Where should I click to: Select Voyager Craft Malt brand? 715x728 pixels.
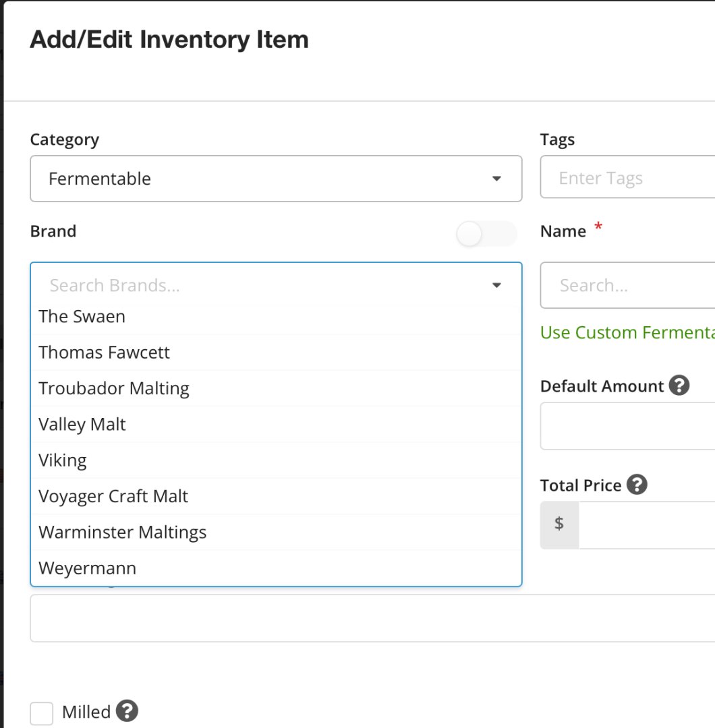(276, 496)
